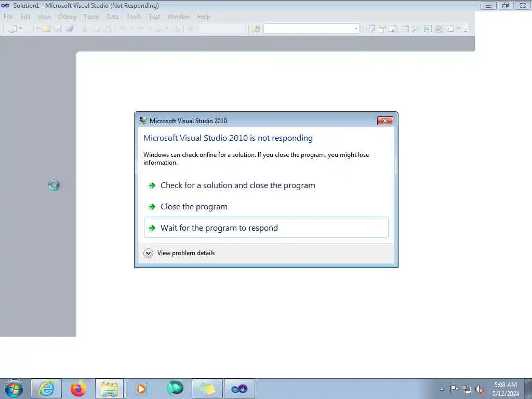Launch Firefox from the taskbar
Image resolution: width=532 pixels, height=399 pixels.
78,389
